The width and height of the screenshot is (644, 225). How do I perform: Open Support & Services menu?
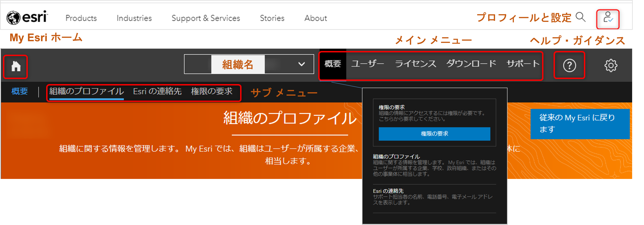(x=205, y=18)
